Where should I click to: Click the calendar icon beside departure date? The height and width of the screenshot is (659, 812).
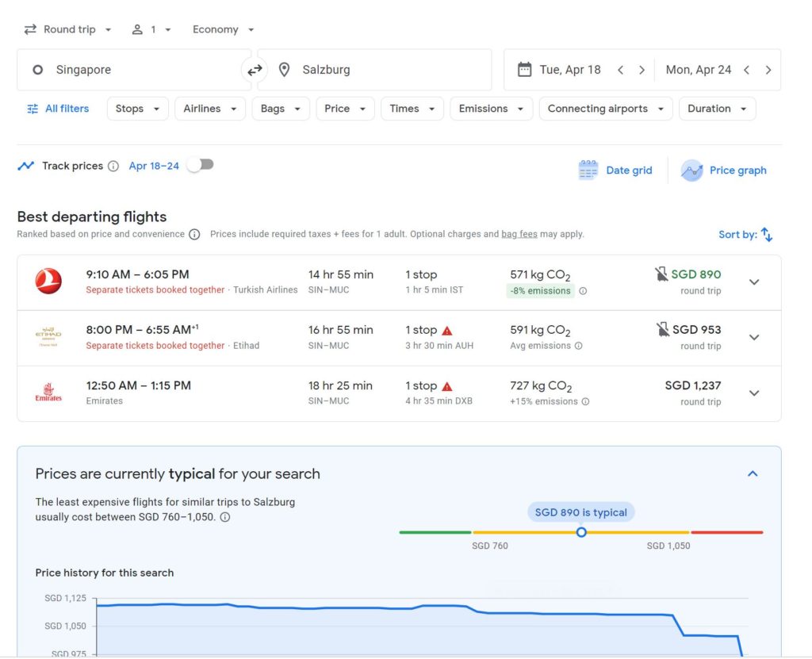(x=524, y=69)
